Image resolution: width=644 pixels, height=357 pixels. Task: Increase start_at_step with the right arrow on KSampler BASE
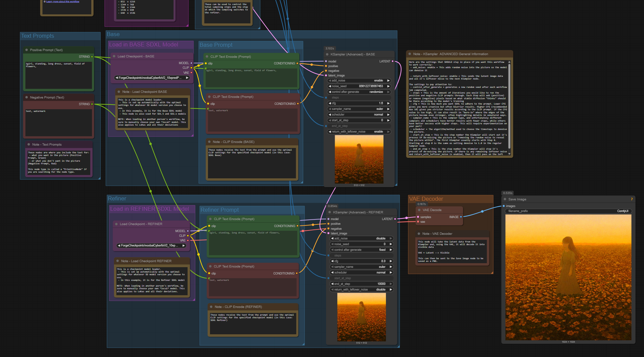click(x=388, y=120)
